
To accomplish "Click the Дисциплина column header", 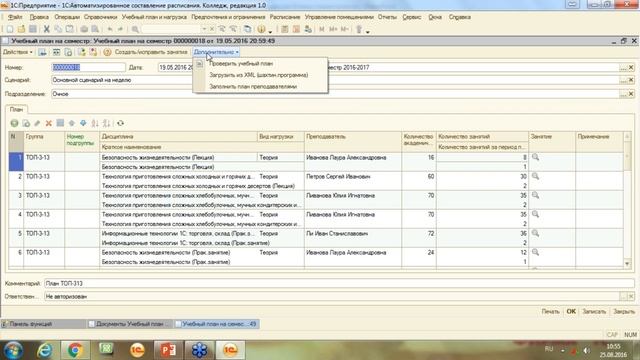I will [178, 136].
